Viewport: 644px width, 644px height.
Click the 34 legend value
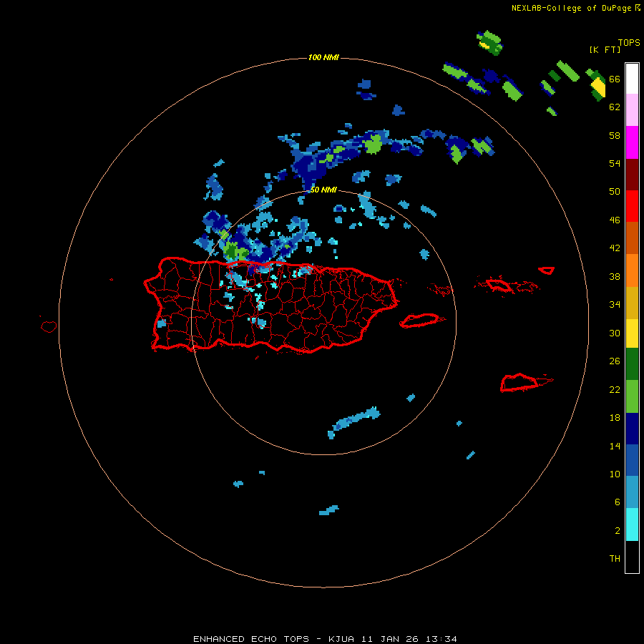click(615, 304)
